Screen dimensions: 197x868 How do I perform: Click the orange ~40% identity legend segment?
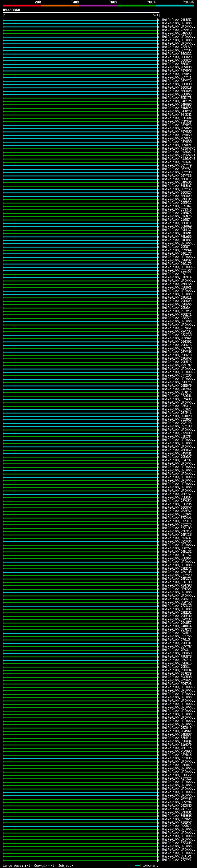(x=60, y=6)
